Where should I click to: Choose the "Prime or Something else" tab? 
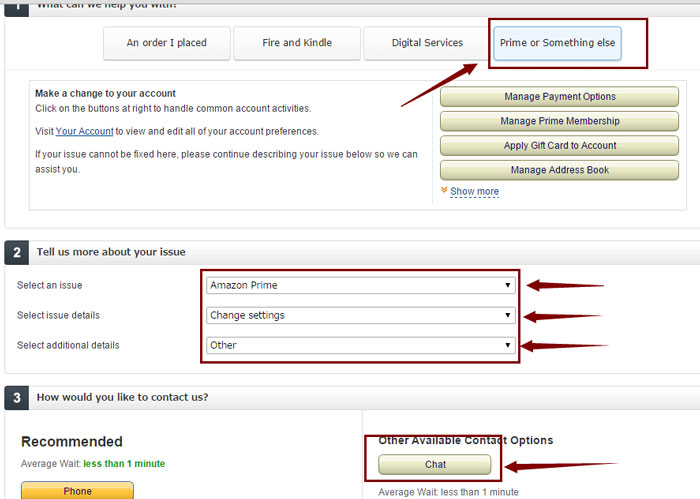coord(558,43)
